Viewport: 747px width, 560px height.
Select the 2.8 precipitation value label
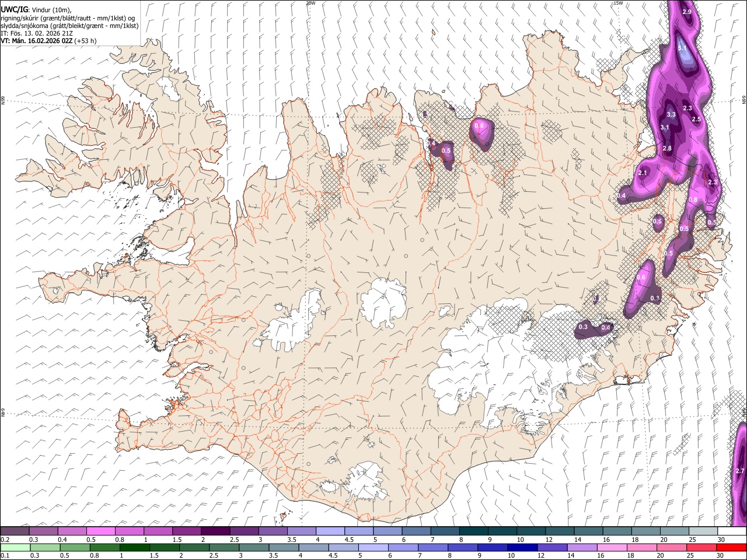(668, 149)
